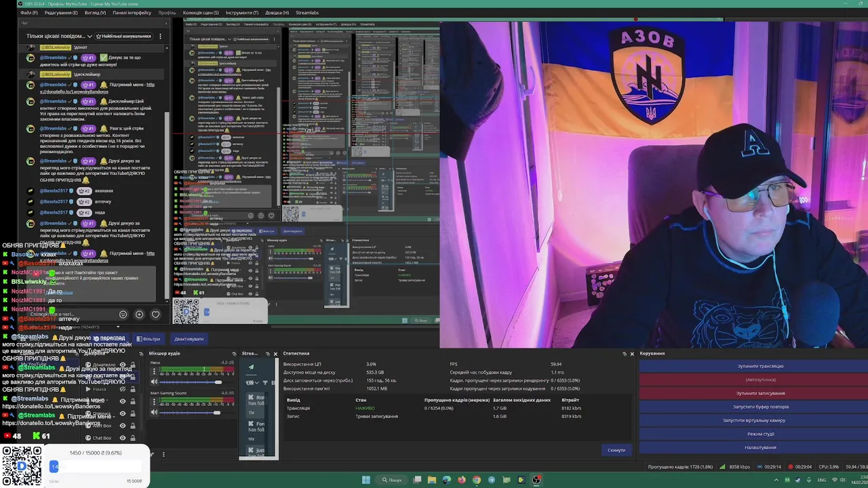Mute the Hator audio channel

154,382
